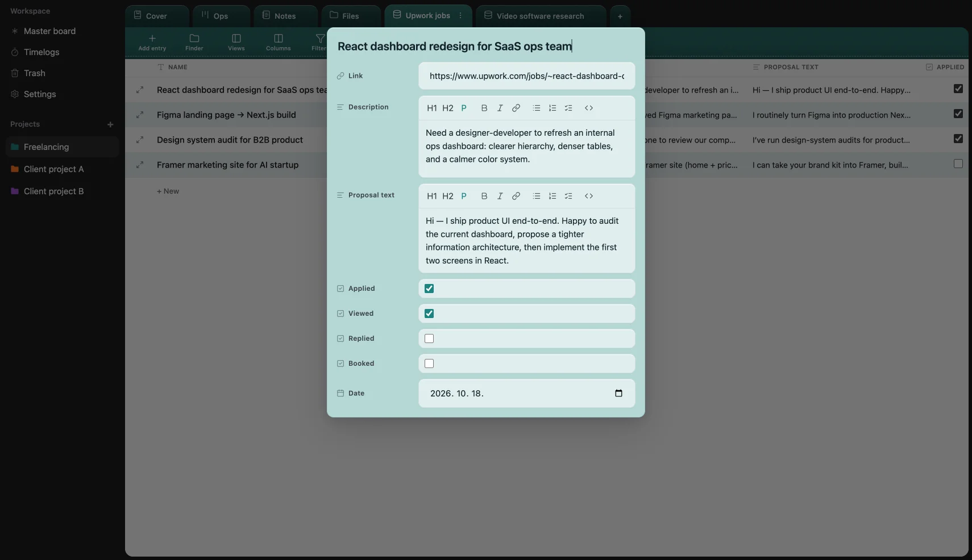Image resolution: width=972 pixels, height=560 pixels.
Task: Switch to the Cover tab
Action: point(157,16)
